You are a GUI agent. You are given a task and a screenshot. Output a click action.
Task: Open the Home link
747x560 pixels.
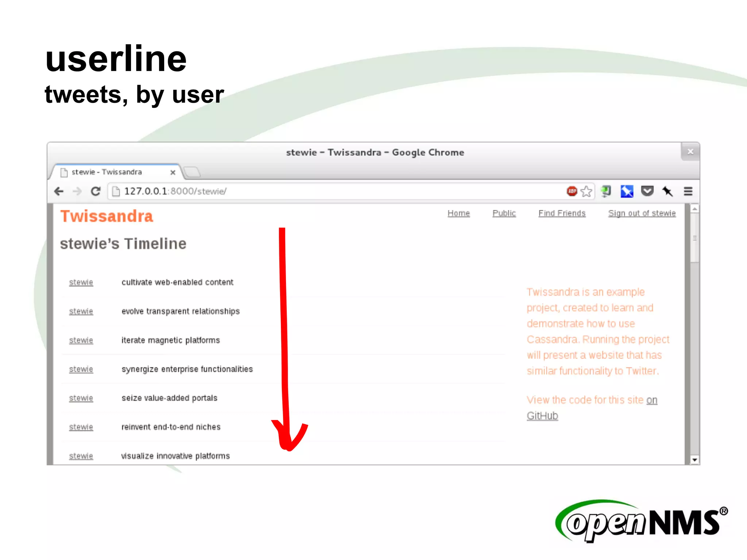click(458, 213)
